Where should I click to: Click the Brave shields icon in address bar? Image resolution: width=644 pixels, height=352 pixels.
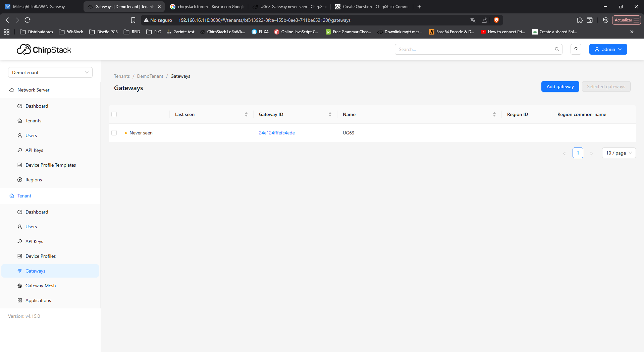(x=496, y=20)
